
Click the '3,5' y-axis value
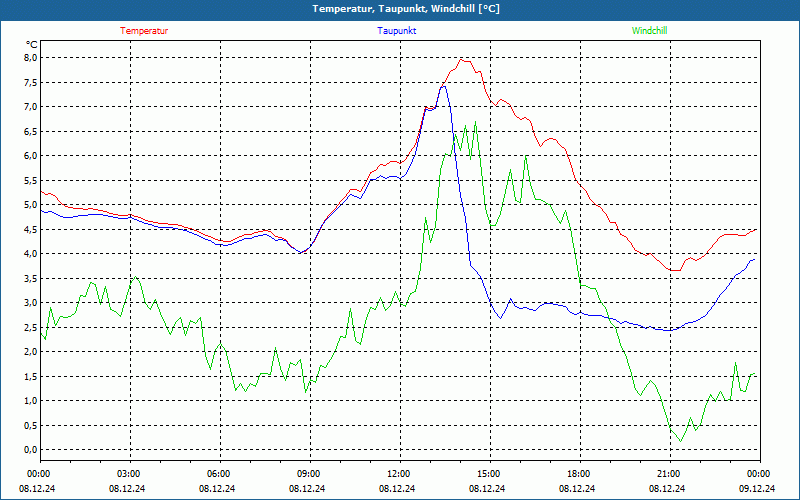[32, 278]
